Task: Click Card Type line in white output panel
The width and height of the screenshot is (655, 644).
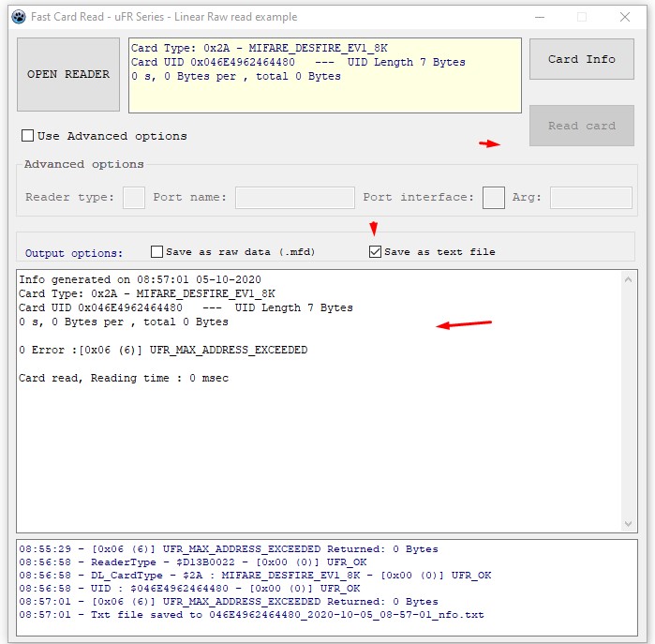Action: pyautogui.click(x=147, y=293)
